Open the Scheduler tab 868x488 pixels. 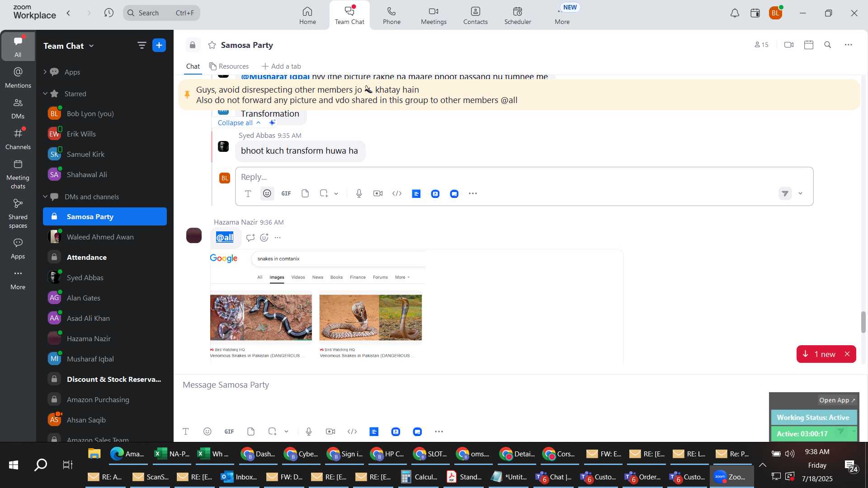click(518, 15)
